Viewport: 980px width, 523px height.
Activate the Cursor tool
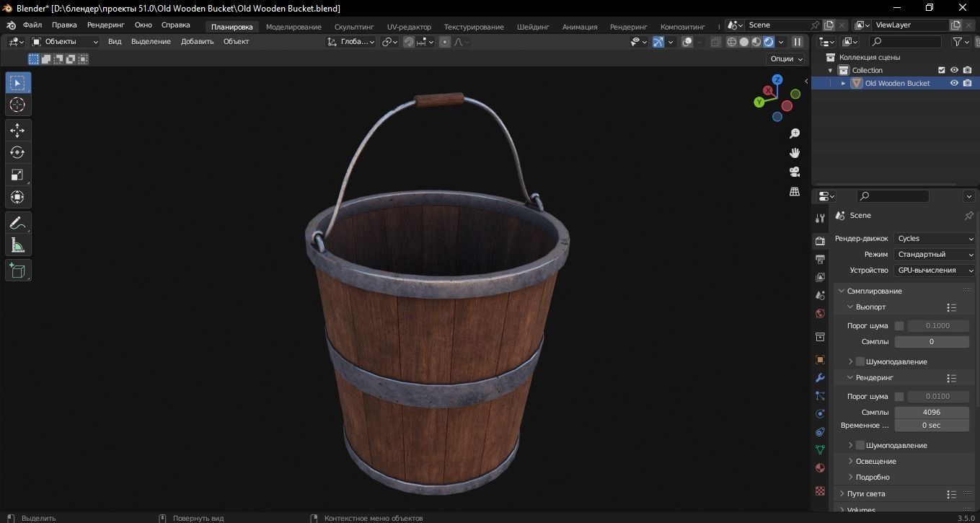coord(18,105)
